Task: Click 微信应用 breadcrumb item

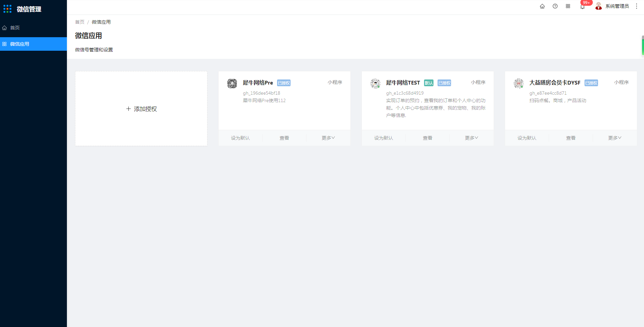Action: 101,22
